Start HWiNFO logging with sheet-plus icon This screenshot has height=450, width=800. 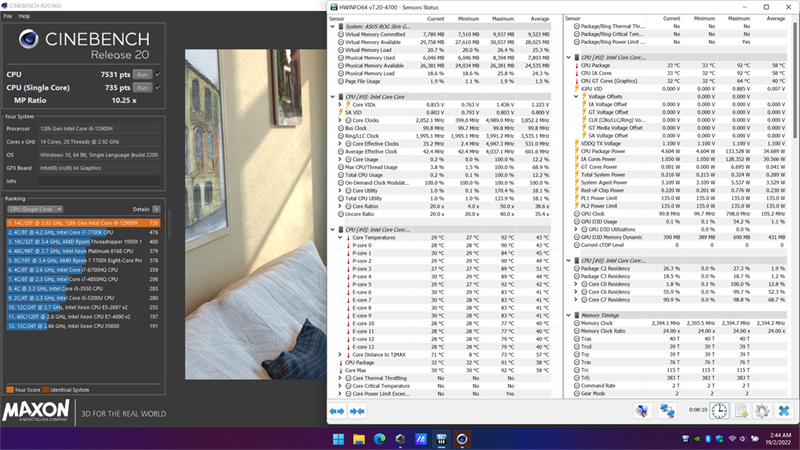tap(741, 411)
